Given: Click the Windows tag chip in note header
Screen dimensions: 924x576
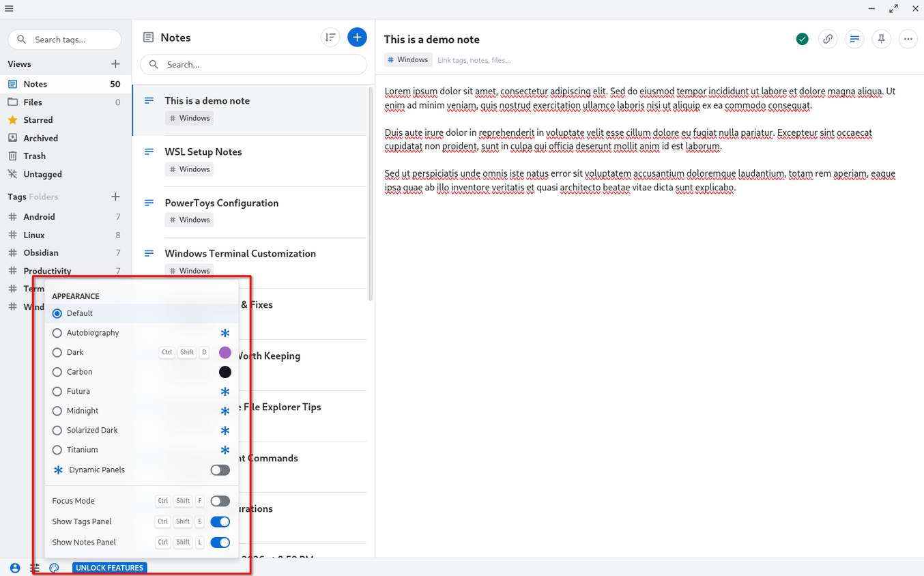Looking at the screenshot, I should pyautogui.click(x=408, y=60).
